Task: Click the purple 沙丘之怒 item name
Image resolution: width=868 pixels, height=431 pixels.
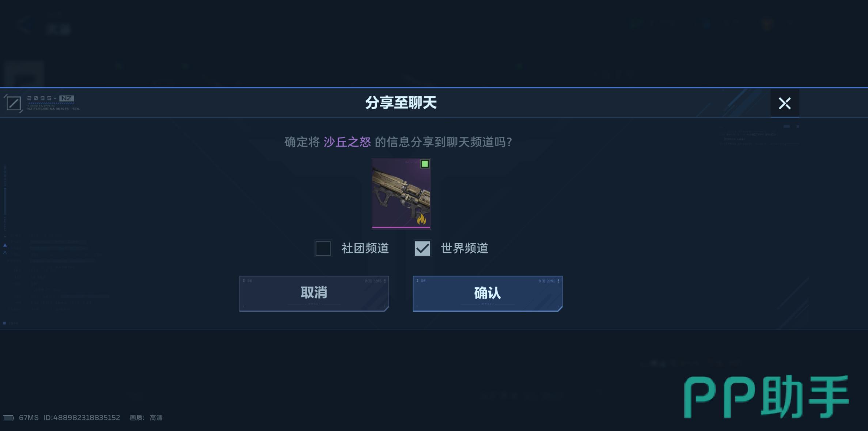Action: 347,142
